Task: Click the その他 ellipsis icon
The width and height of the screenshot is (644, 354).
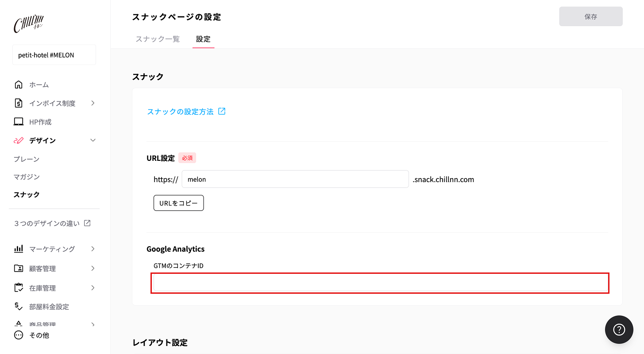Action: click(19, 335)
